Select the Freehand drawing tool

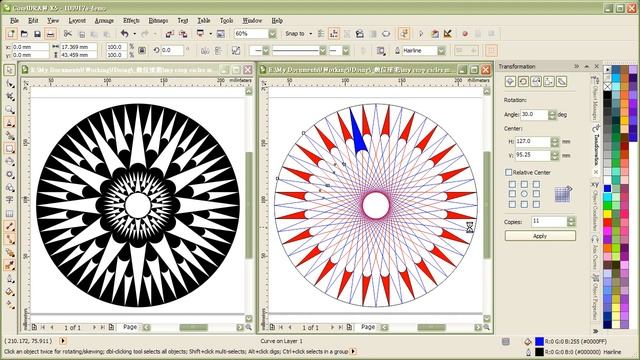(x=10, y=122)
